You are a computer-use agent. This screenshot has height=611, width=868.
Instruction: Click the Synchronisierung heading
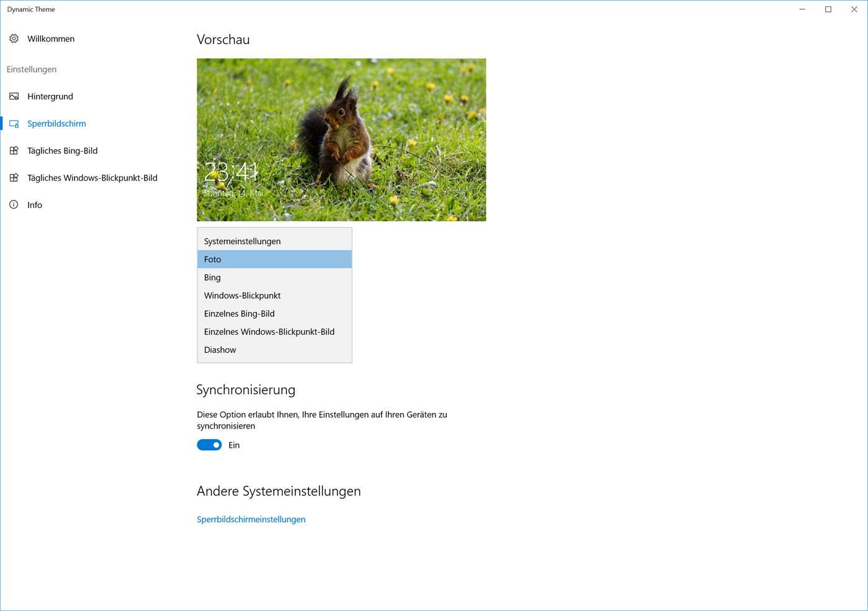246,390
